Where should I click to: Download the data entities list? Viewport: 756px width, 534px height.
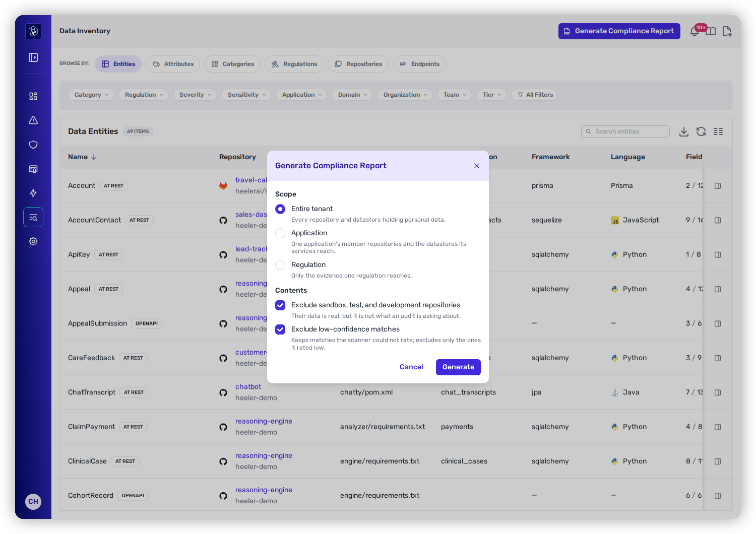684,131
